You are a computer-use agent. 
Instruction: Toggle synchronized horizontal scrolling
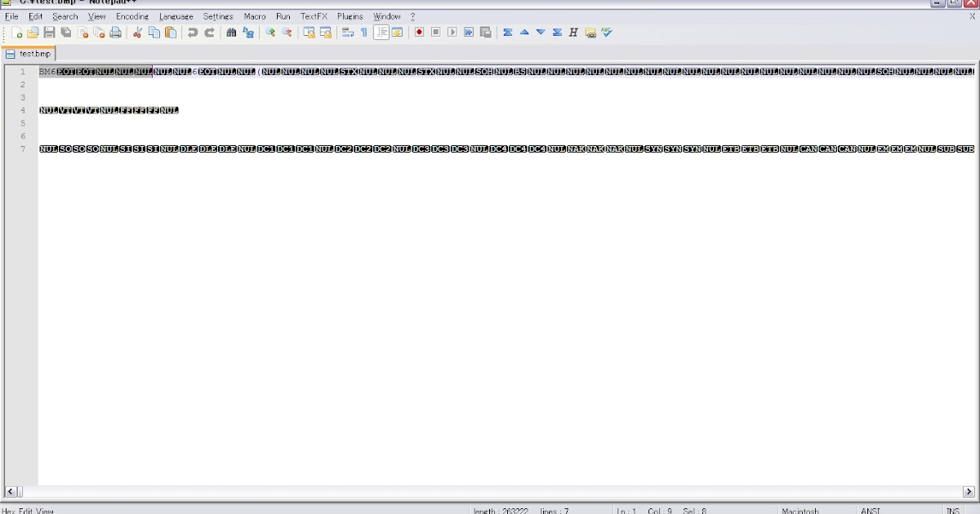coord(326,33)
